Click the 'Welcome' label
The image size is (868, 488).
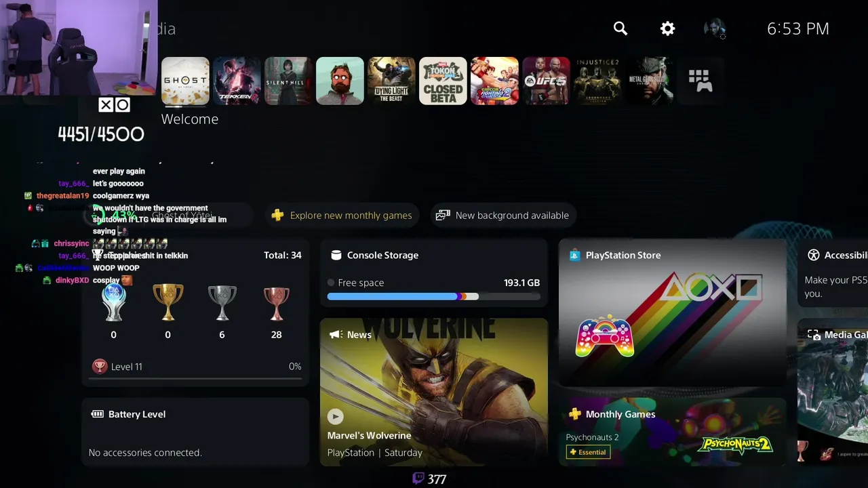tap(190, 119)
